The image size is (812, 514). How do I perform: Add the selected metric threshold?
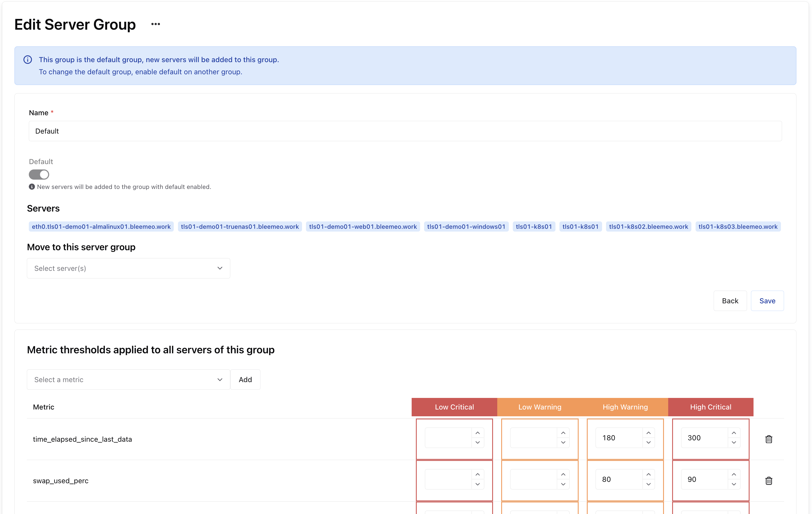(245, 380)
